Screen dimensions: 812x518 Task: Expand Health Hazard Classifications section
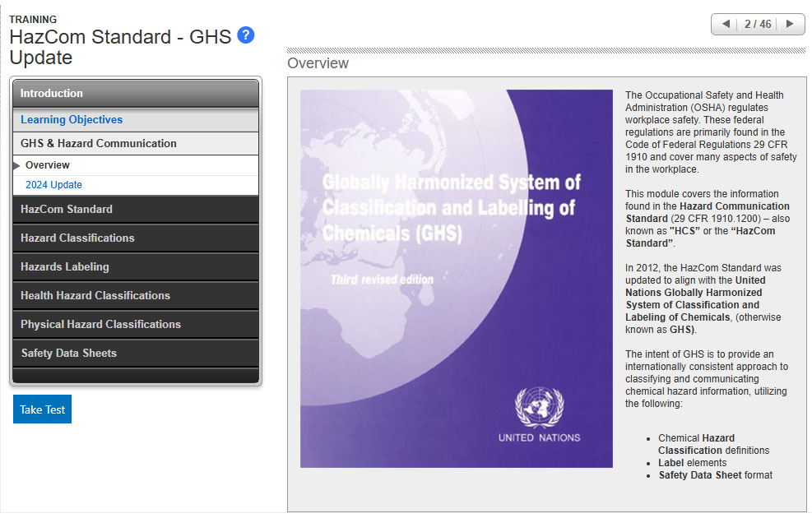tap(136, 296)
